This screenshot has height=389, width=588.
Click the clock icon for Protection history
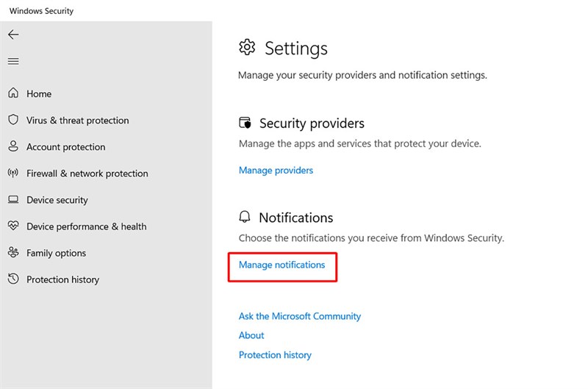pyautogui.click(x=13, y=279)
